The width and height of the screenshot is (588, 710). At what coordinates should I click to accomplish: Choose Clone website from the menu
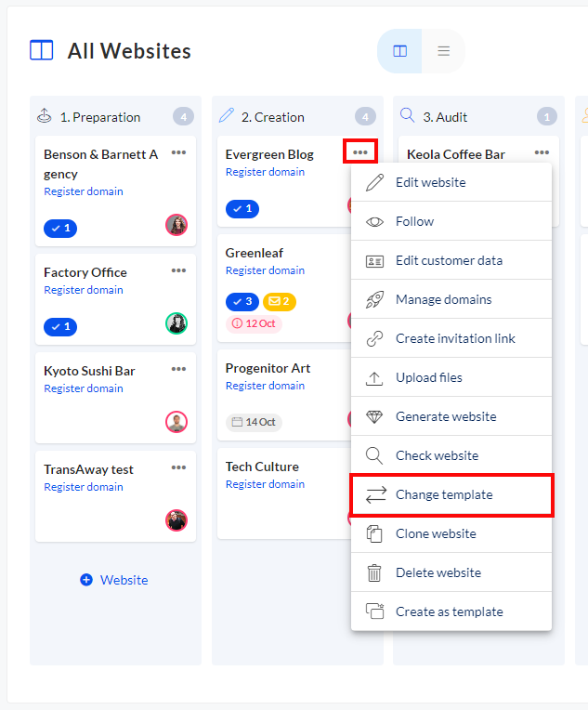tap(436, 533)
